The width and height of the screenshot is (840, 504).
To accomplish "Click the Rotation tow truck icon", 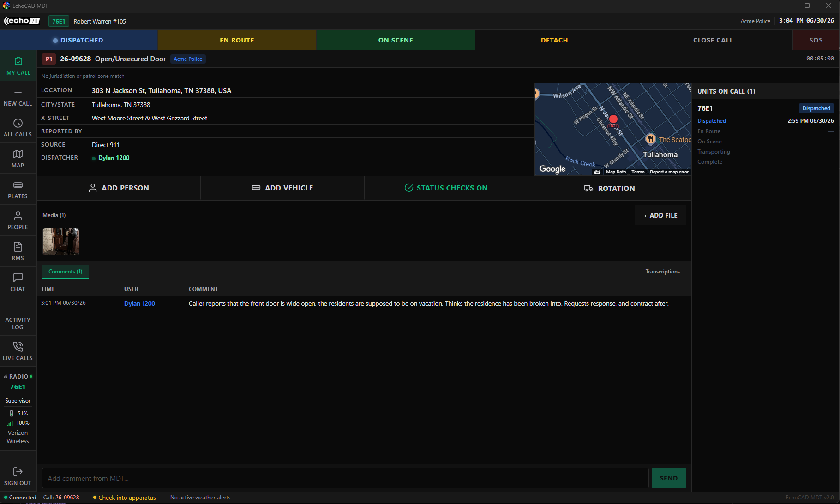I will (588, 188).
